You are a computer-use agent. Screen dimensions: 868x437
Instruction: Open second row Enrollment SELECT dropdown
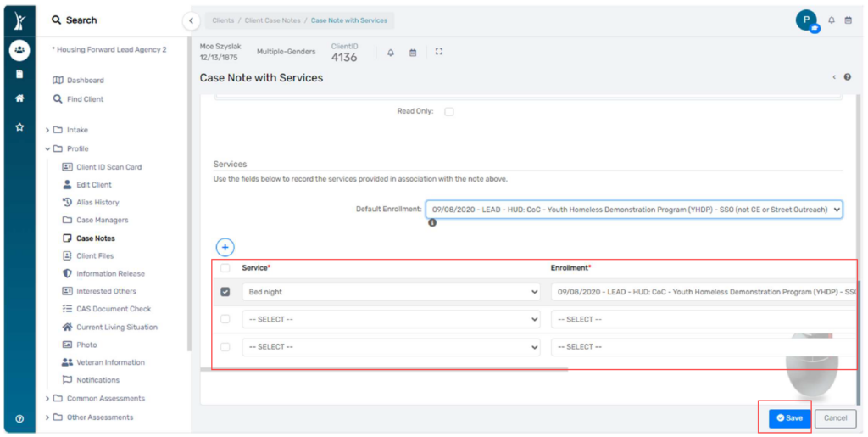coord(703,319)
